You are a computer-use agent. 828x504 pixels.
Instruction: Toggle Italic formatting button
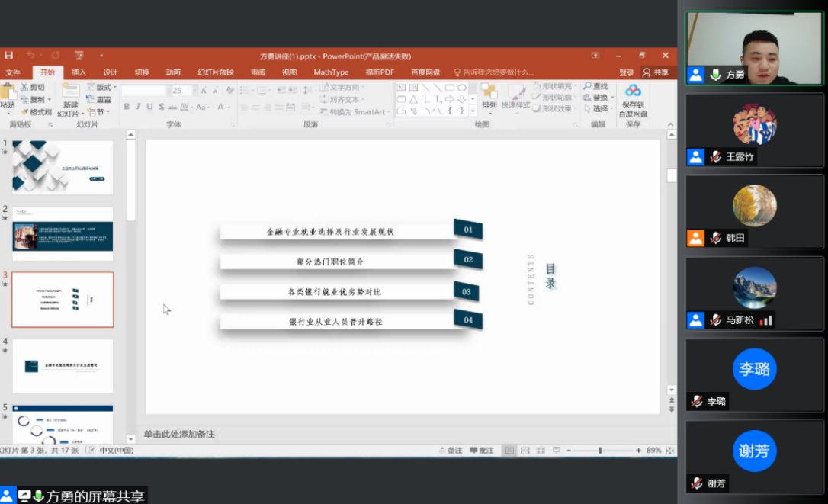(138, 107)
